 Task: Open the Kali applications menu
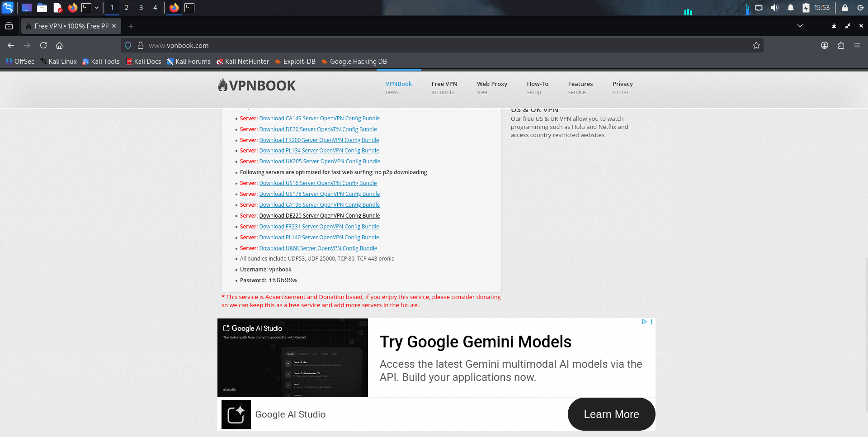(8, 8)
